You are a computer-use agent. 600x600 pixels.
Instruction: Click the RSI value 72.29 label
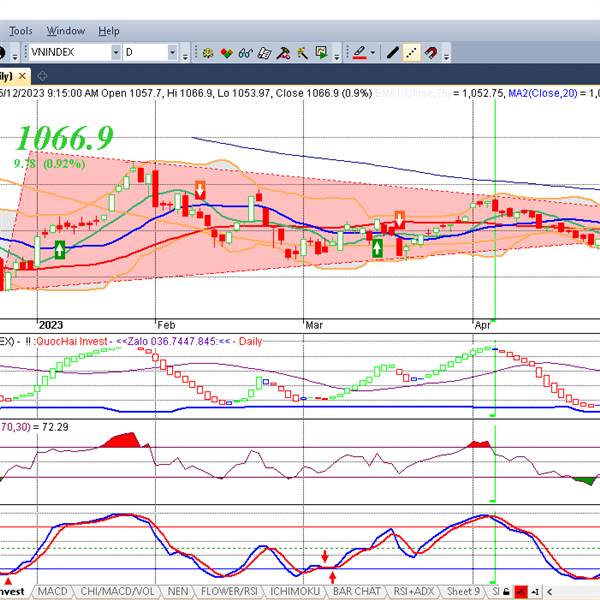pyautogui.click(x=55, y=427)
